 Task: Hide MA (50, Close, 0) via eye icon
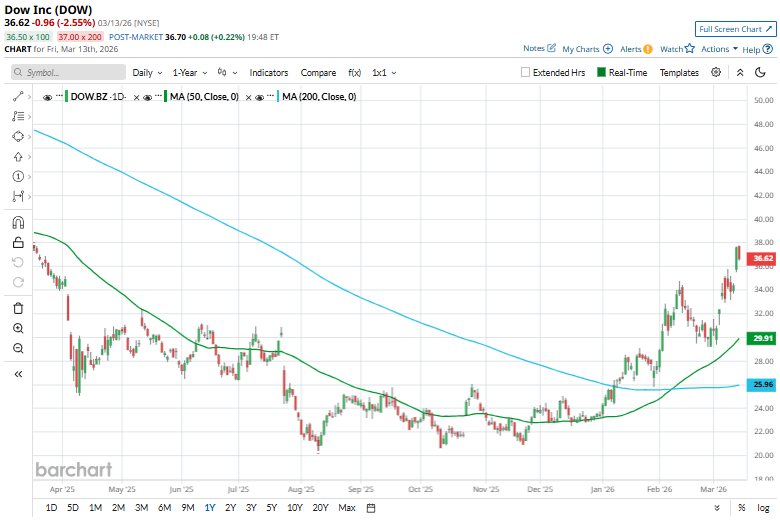coord(147,98)
